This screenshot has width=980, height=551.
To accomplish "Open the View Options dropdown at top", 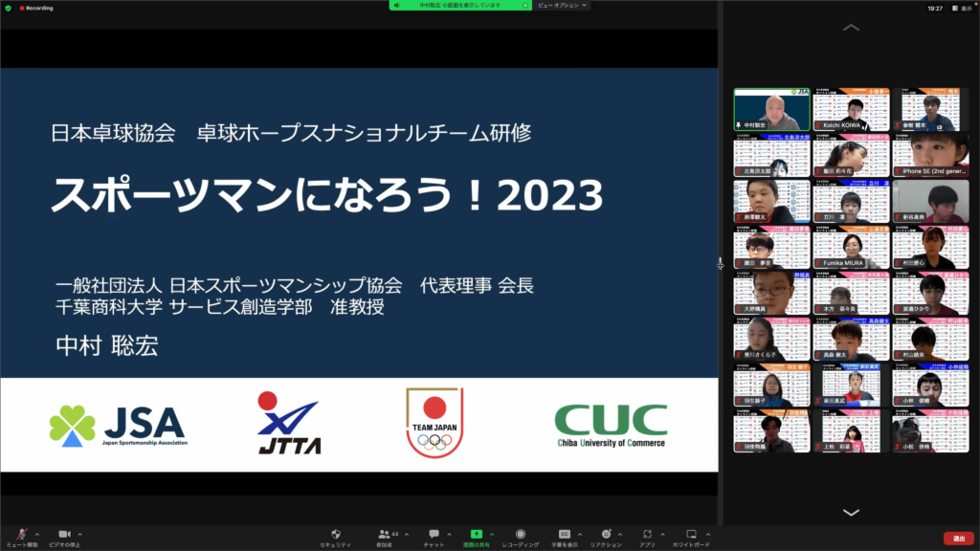I will click(x=562, y=6).
